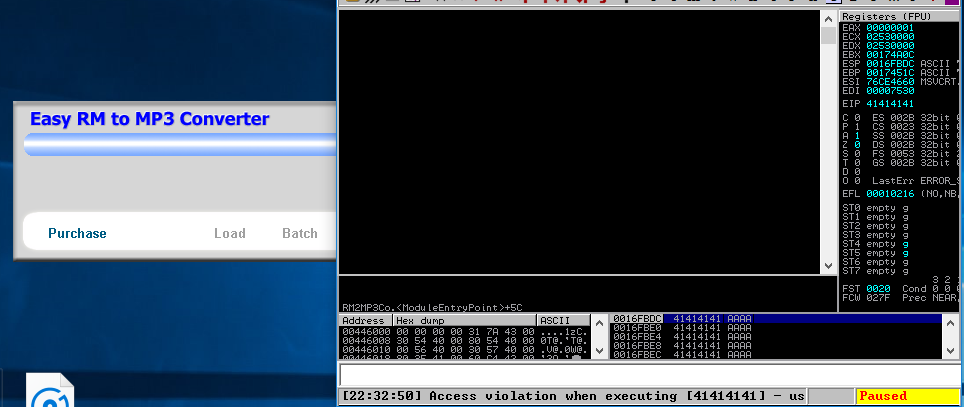This screenshot has width=964, height=407.
Task: Click the Access violation status message
Action: coord(572,397)
